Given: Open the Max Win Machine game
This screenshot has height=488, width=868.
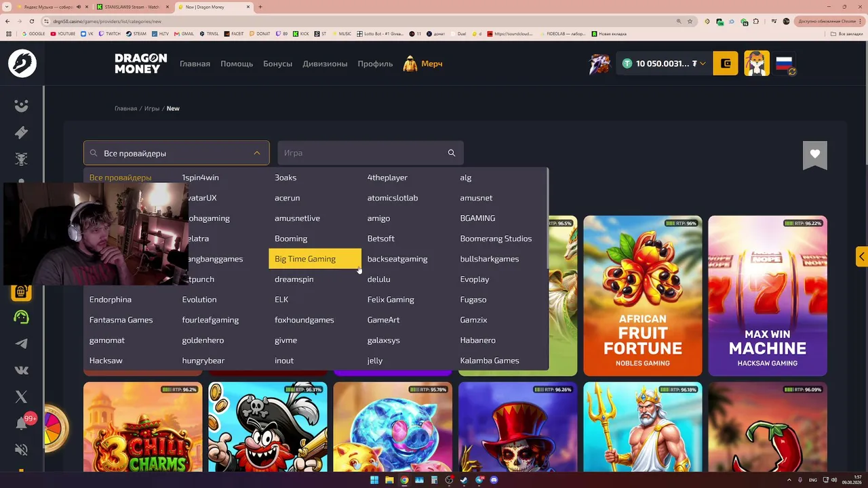Looking at the screenshot, I should (x=768, y=296).
